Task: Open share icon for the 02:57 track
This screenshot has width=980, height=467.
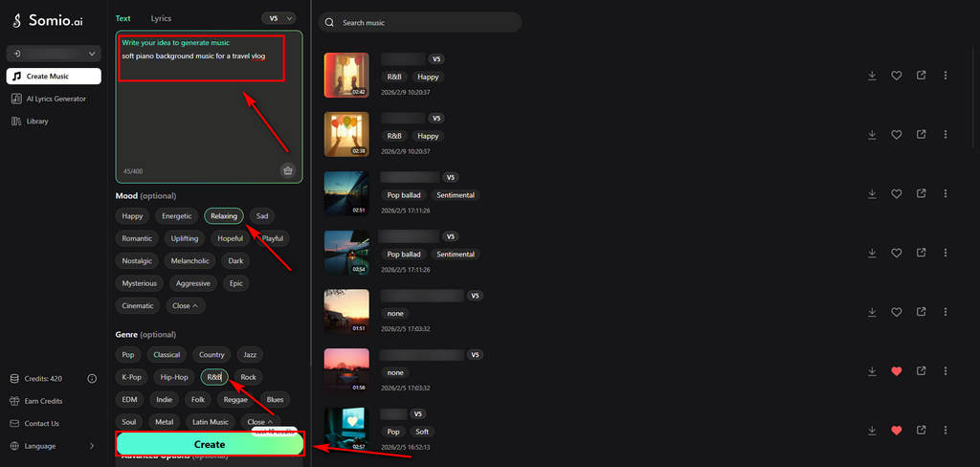Action: 921,430
